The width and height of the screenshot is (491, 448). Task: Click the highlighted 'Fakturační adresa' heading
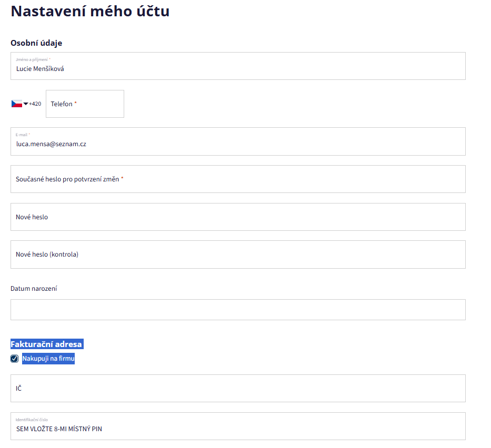point(46,344)
